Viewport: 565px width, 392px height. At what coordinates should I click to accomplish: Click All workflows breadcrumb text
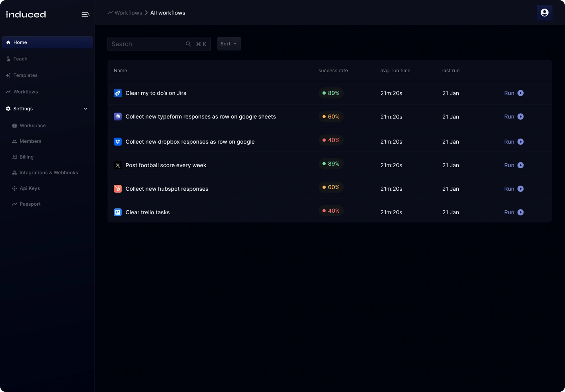[x=168, y=13]
